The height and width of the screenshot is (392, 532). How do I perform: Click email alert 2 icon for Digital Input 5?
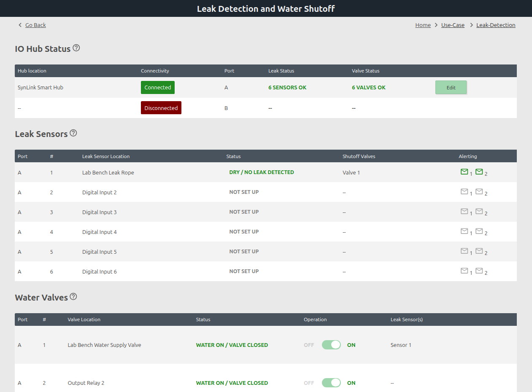[479, 251]
